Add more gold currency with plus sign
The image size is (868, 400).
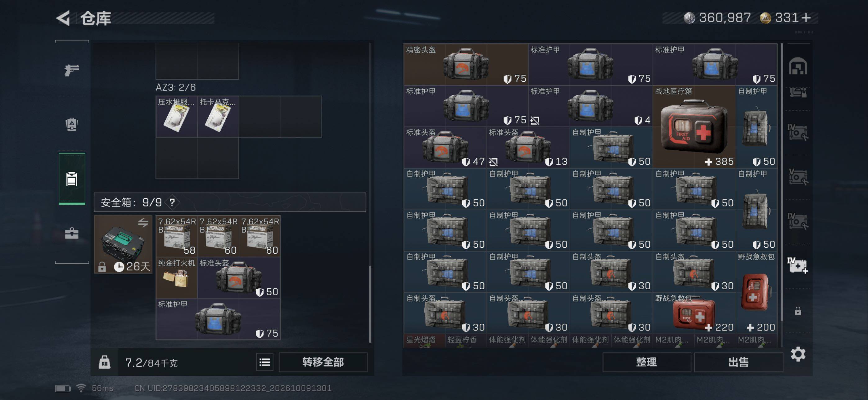(806, 18)
